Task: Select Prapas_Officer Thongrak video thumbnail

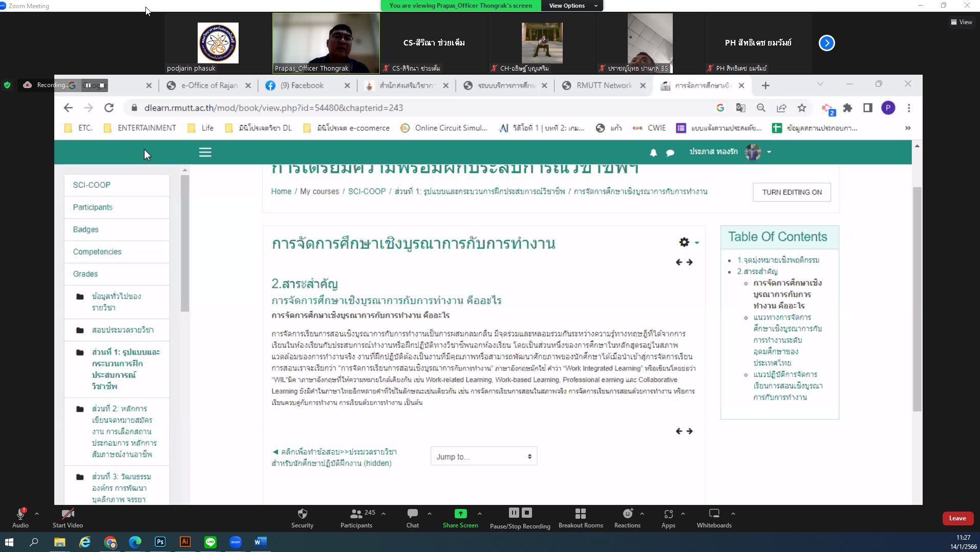Action: pyautogui.click(x=326, y=43)
